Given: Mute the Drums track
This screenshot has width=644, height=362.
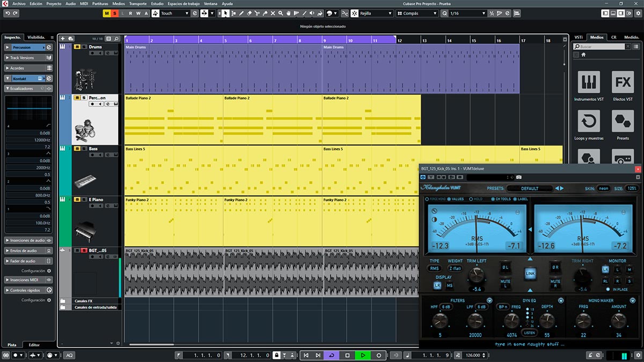Looking at the screenshot, I should 77,47.
